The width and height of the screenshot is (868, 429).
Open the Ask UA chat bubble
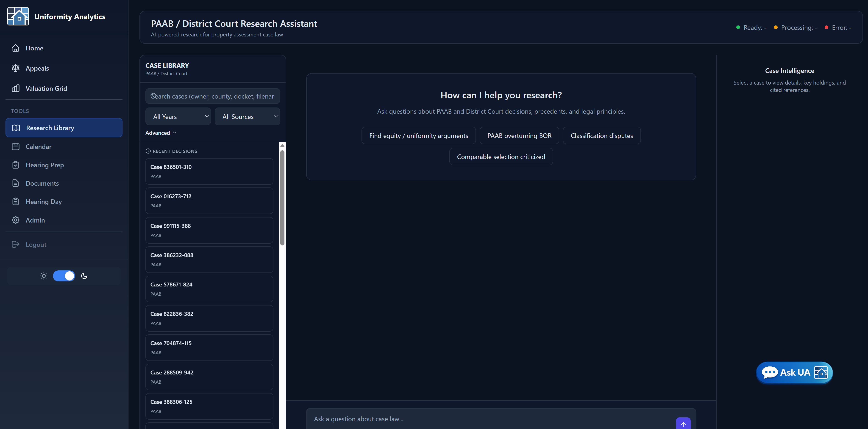point(794,372)
